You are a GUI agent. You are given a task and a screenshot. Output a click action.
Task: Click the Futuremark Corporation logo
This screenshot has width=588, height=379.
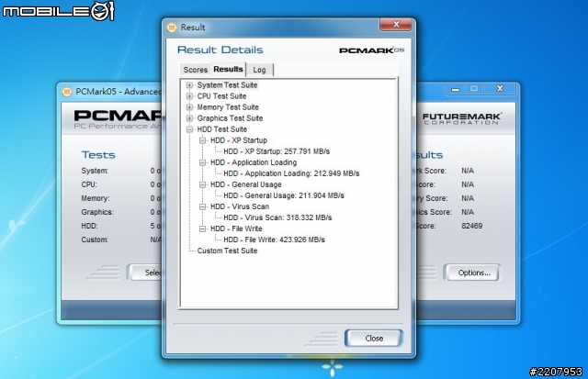[x=461, y=118]
